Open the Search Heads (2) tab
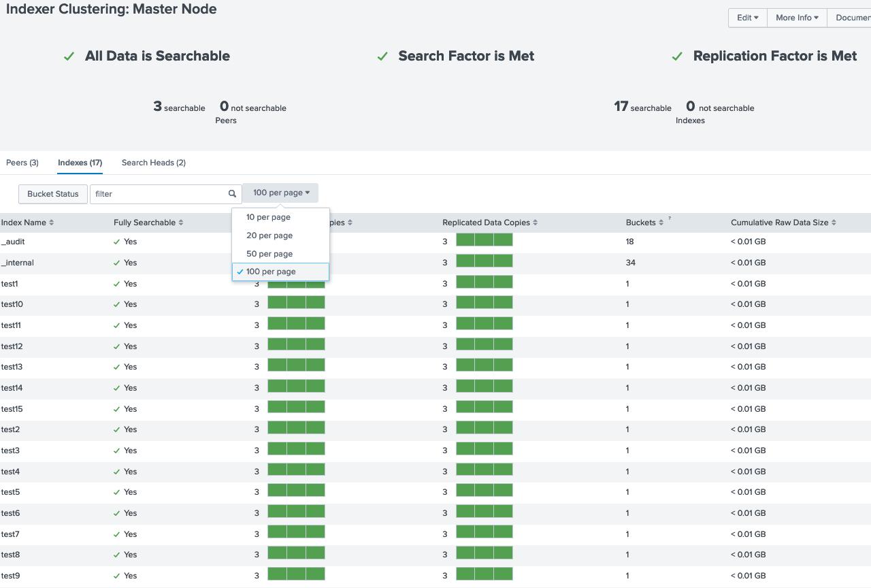 153,163
